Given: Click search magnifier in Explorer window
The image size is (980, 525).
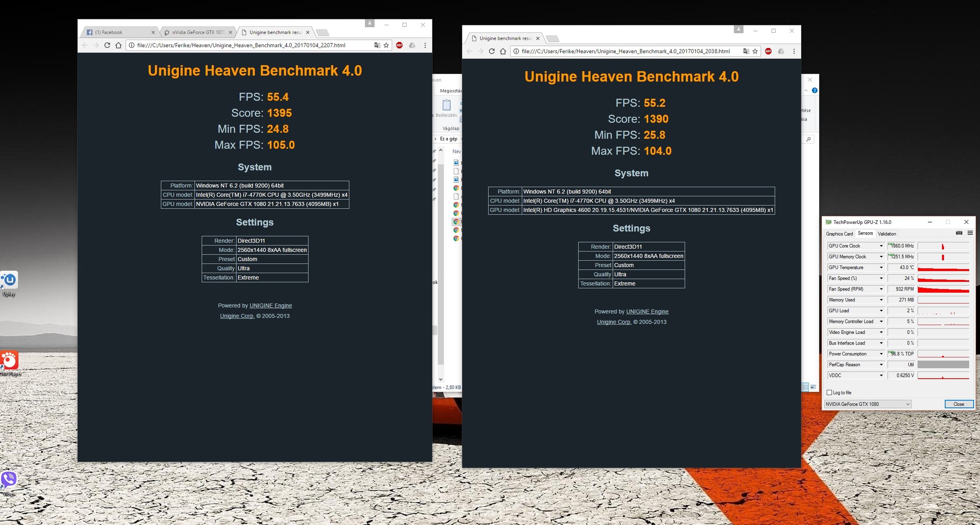Looking at the screenshot, I should [809, 139].
